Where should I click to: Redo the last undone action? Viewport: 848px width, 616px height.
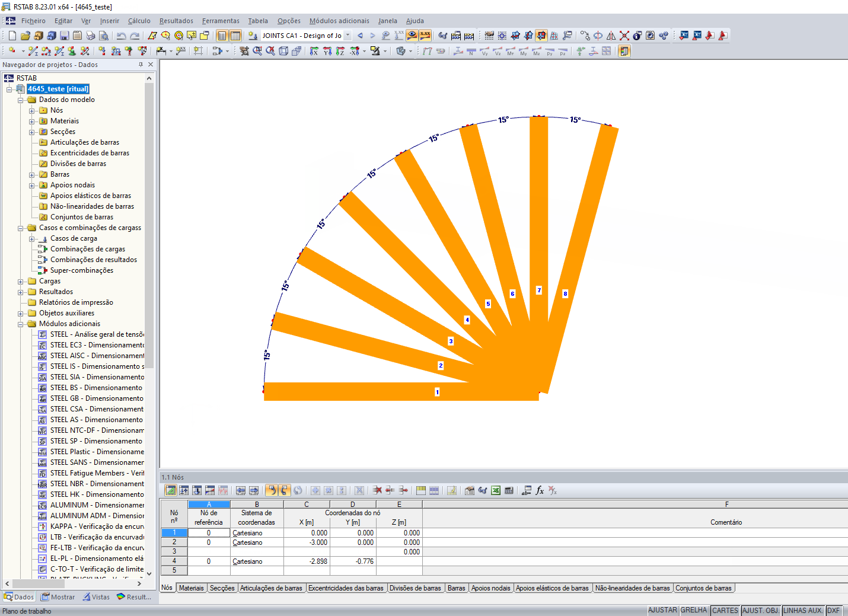(x=135, y=36)
